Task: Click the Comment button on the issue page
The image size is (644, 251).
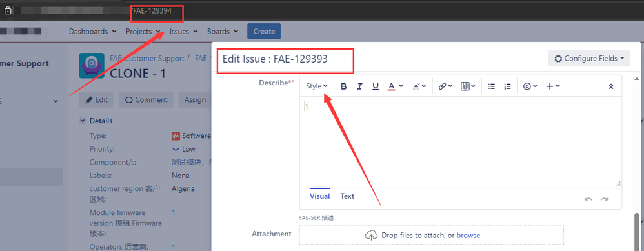Action: point(146,99)
